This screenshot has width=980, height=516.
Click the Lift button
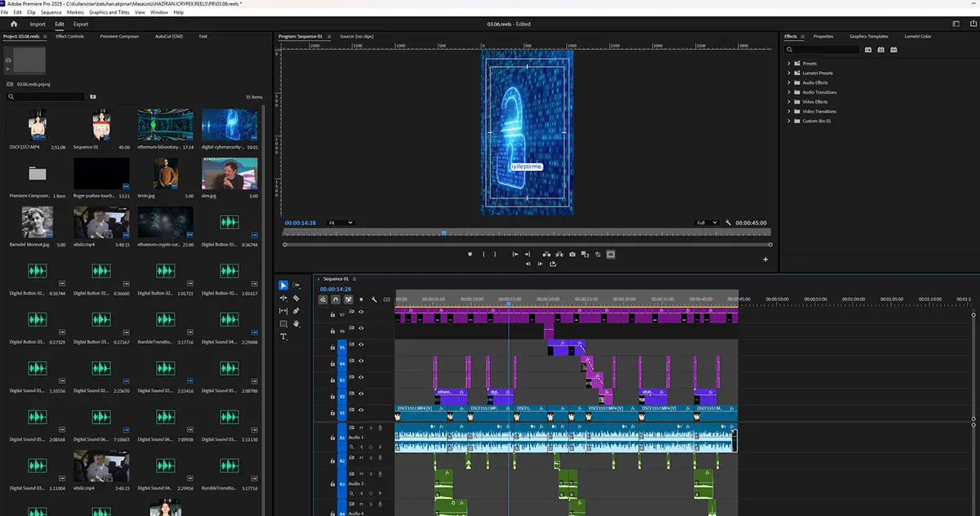point(546,255)
